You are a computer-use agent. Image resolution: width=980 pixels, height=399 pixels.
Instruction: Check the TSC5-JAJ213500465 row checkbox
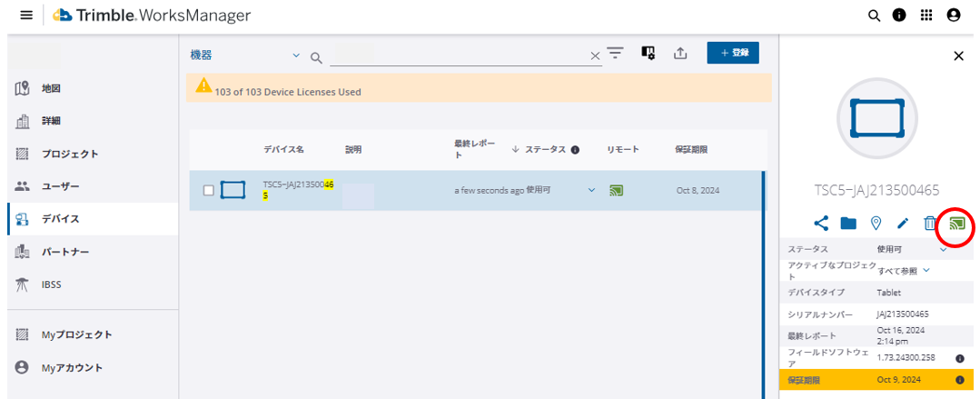tap(209, 190)
